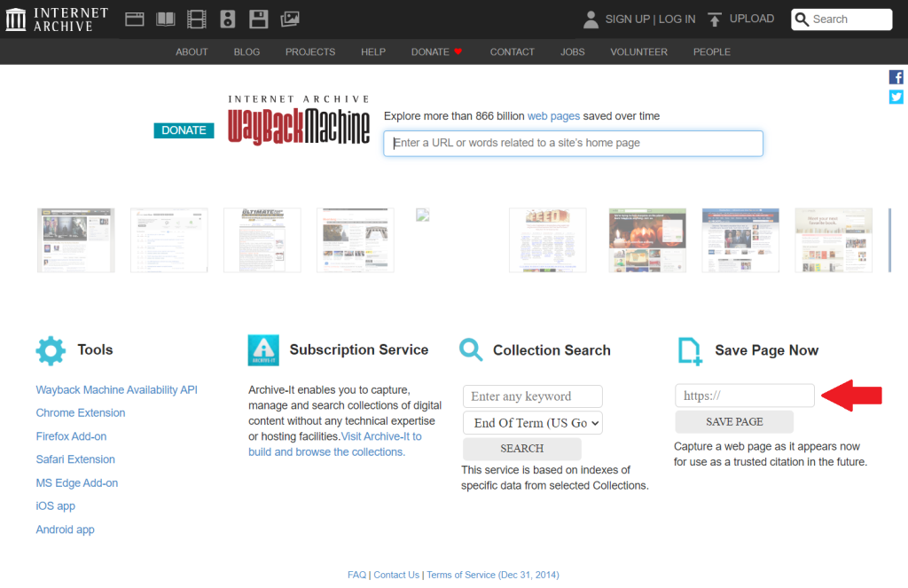The image size is (908, 588).
Task: Share on Facebook icon
Action: point(896,77)
